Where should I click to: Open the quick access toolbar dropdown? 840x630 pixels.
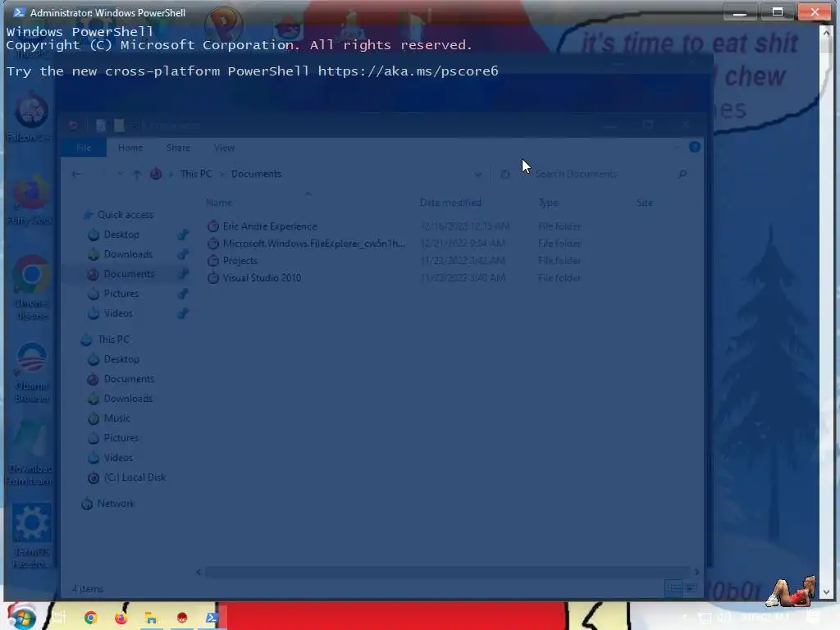tap(134, 126)
